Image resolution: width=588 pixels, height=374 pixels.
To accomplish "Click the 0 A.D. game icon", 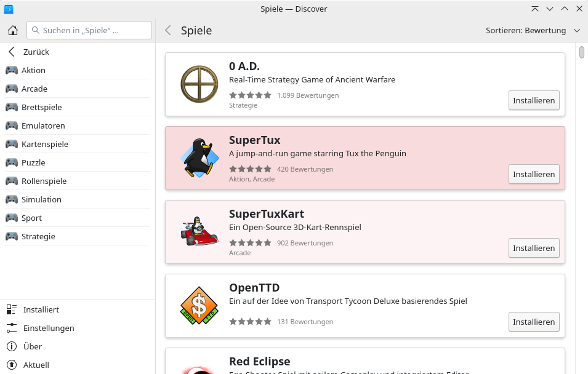I will pyautogui.click(x=199, y=84).
